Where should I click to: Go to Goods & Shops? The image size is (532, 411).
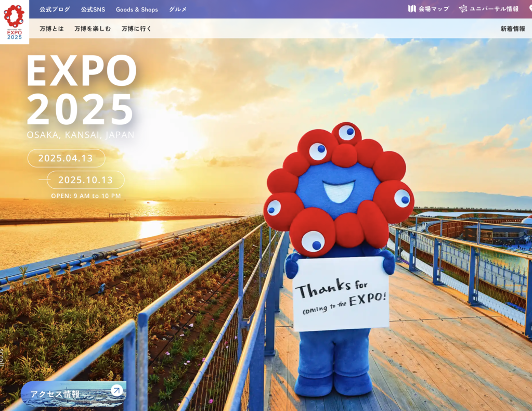(x=137, y=9)
